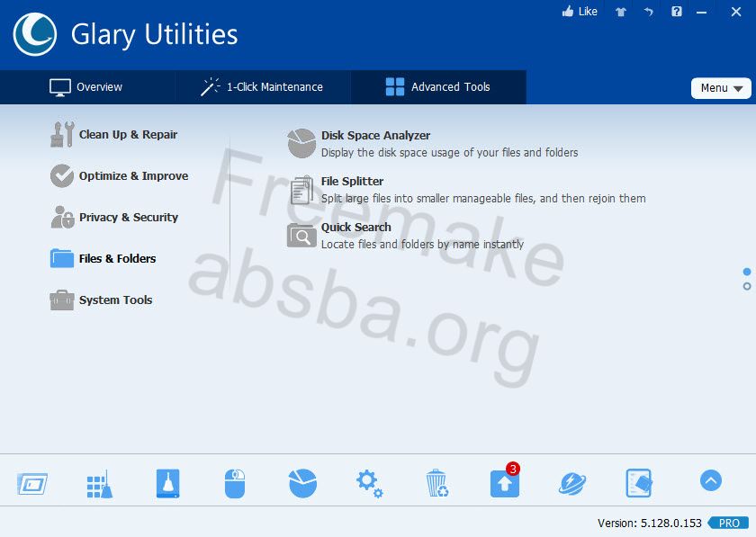Click the File Splitter documents icon
This screenshot has height=537, width=756.
click(301, 190)
